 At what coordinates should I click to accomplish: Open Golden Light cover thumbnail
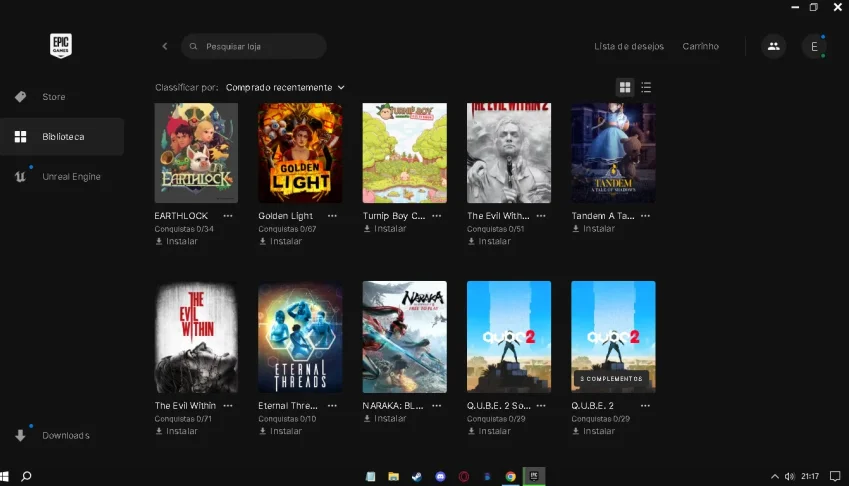coord(300,153)
